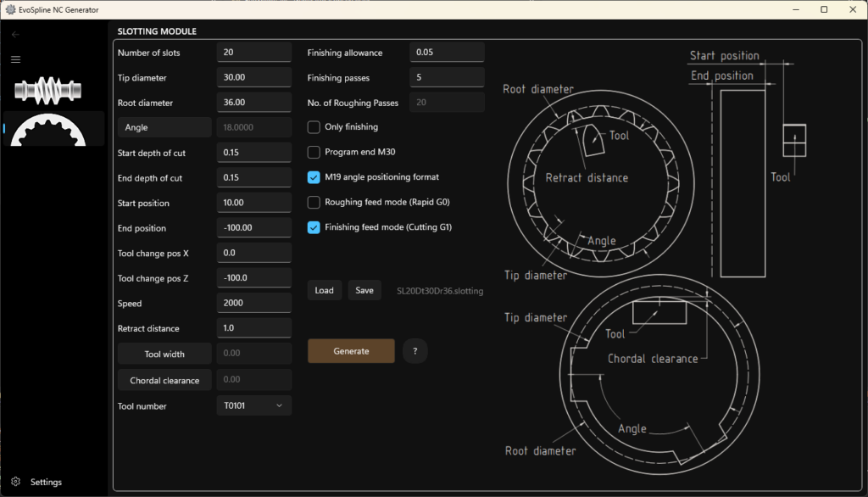Click the Generate button
This screenshot has width=868, height=497.
point(351,351)
